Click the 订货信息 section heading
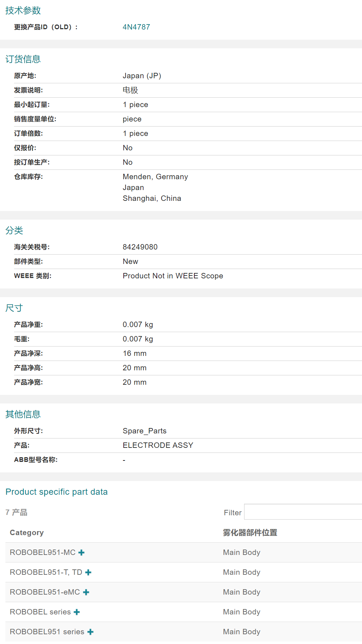Image resolution: width=362 pixels, height=644 pixels. coord(23,59)
